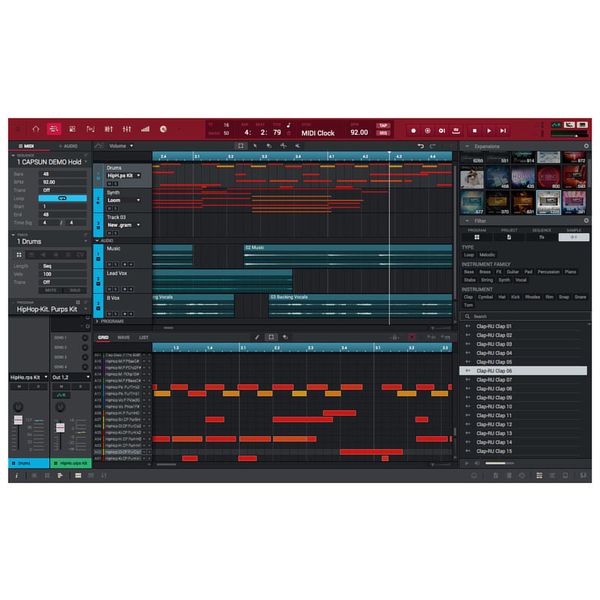Open the HipHo.rps Kit mixer dropdown
The width and height of the screenshot is (600, 600).
29,377
